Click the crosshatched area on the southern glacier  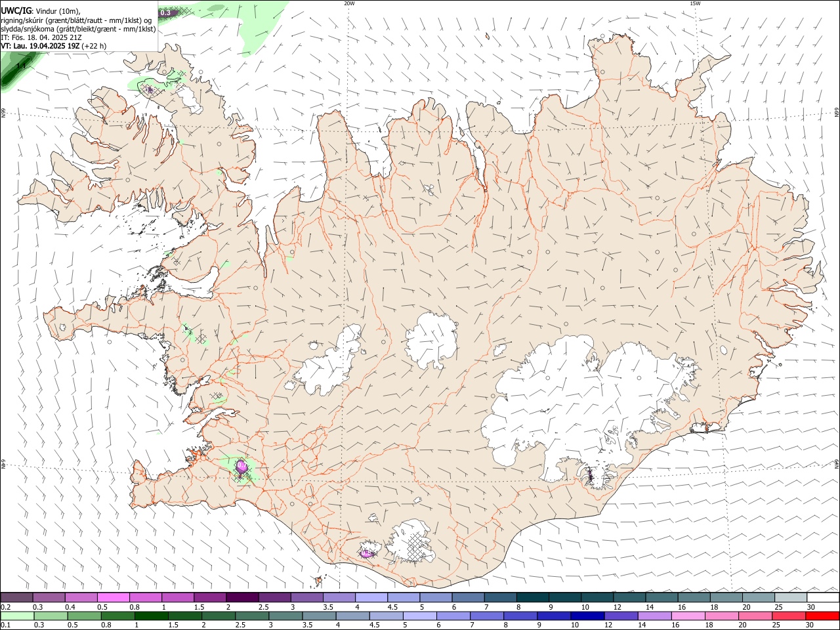coord(415,546)
